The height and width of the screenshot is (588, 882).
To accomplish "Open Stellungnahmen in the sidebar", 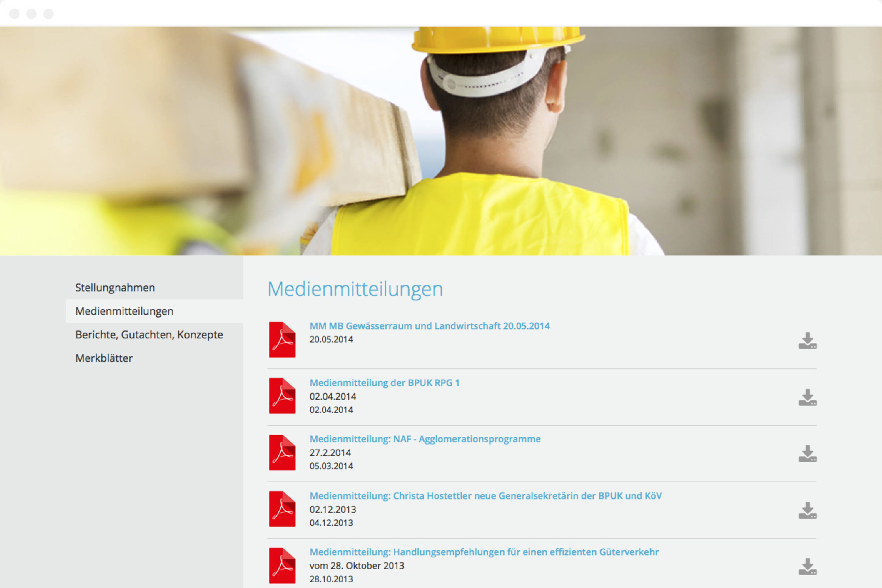I will (115, 288).
